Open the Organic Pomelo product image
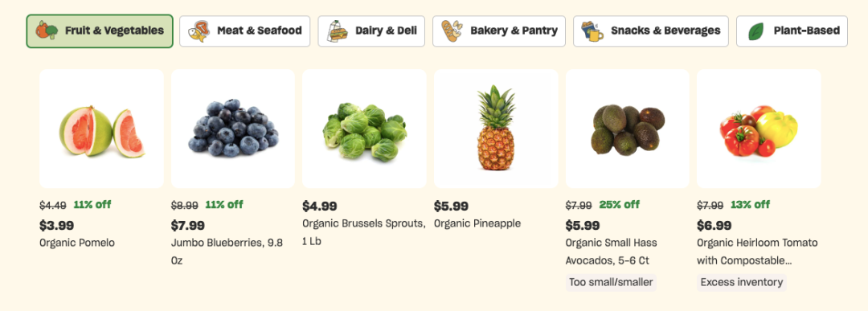868x311 pixels. click(x=101, y=129)
